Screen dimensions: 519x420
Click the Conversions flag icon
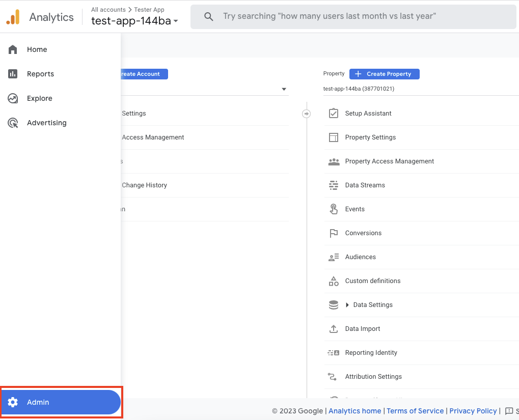333,233
